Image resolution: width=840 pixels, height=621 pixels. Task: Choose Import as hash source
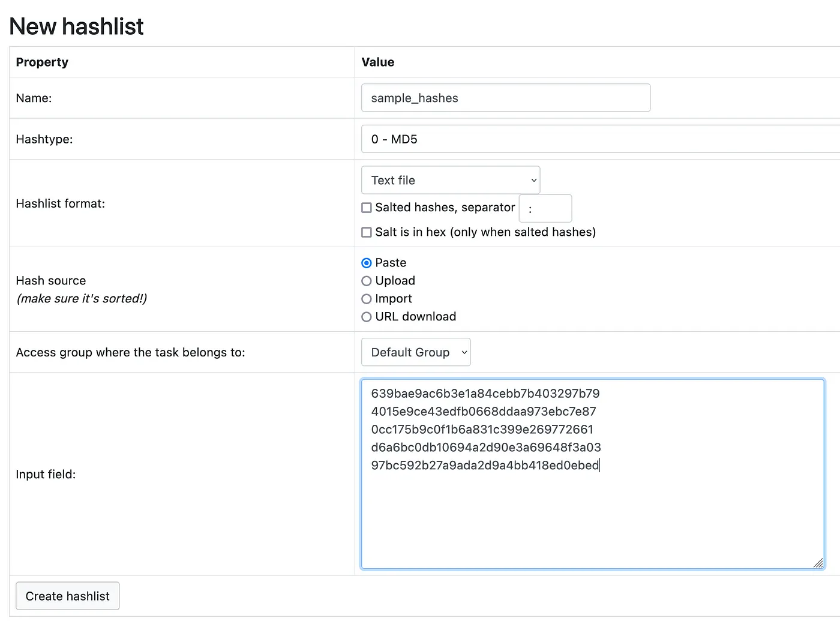(x=367, y=299)
